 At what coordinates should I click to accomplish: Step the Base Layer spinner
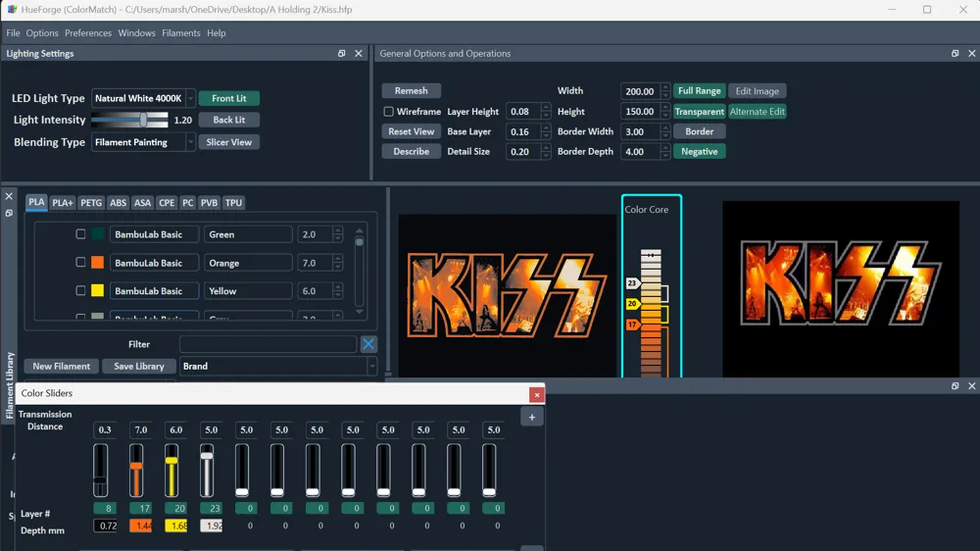pyautogui.click(x=546, y=131)
